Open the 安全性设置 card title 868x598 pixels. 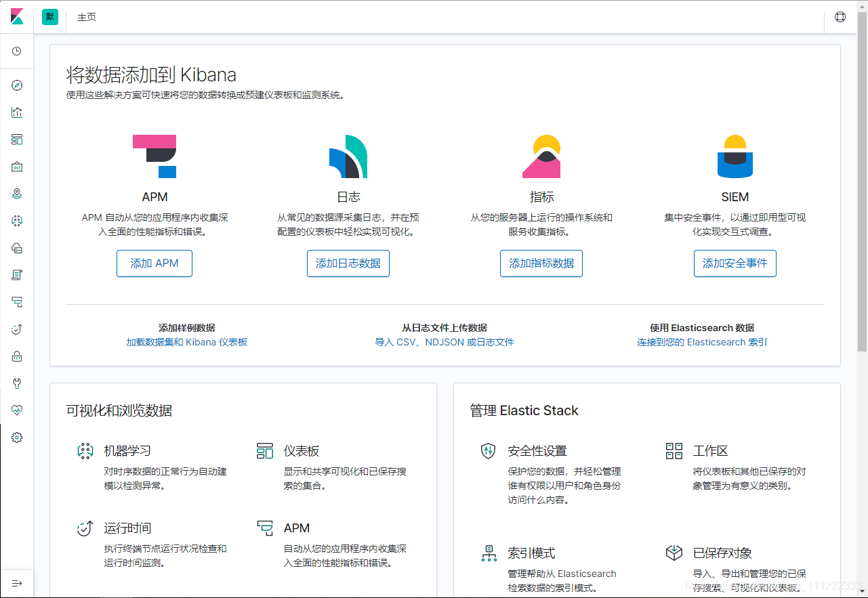pyautogui.click(x=537, y=451)
